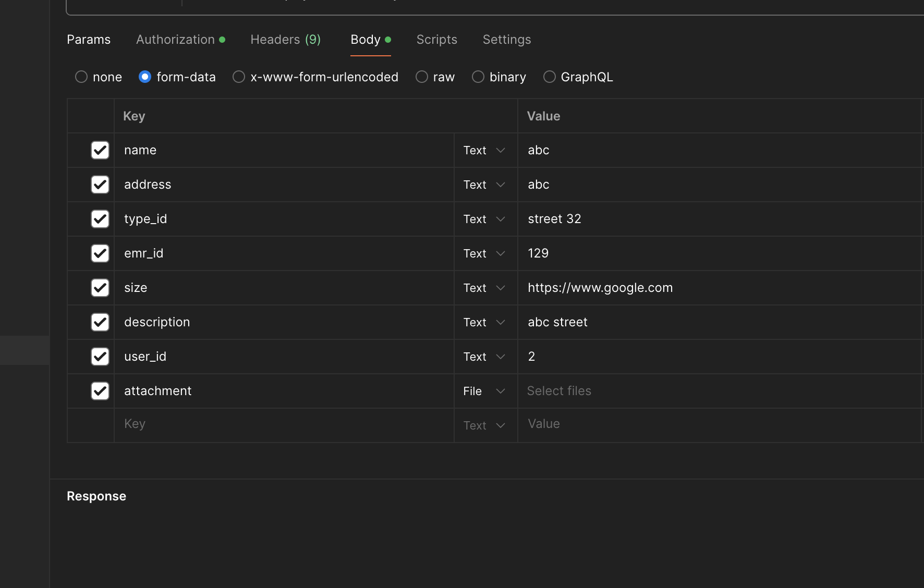Uncheck the name row checkbox
The image size is (924, 588).
point(100,150)
